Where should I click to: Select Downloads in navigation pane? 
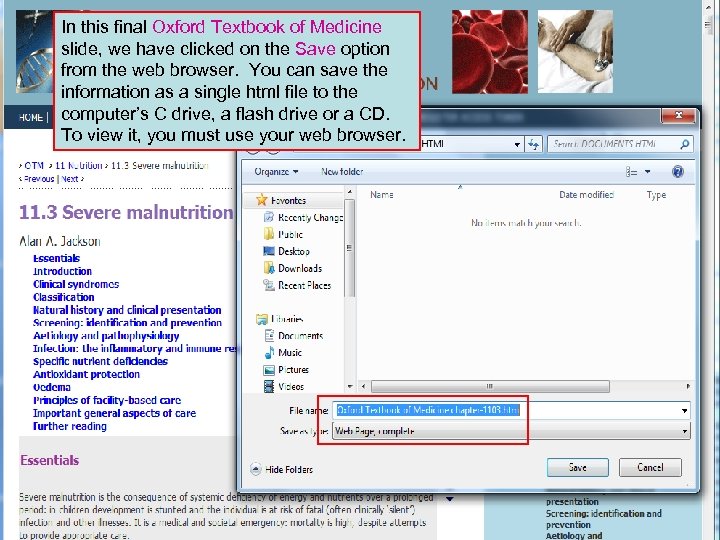tap(292, 269)
